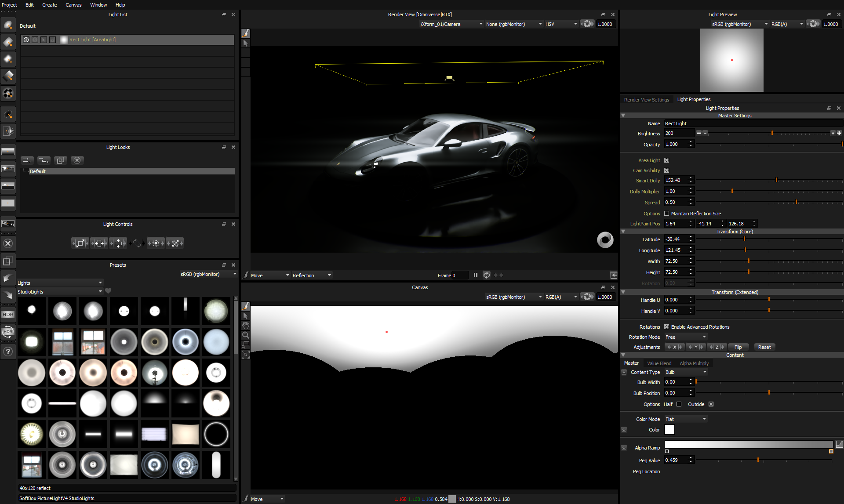Check the Half option checkbox

pos(679,404)
